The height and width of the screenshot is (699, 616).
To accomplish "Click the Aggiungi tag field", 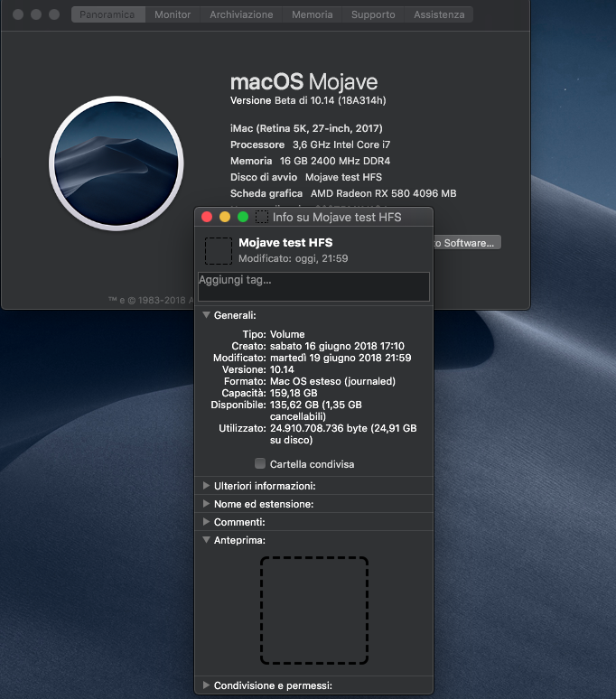I will (x=313, y=286).
